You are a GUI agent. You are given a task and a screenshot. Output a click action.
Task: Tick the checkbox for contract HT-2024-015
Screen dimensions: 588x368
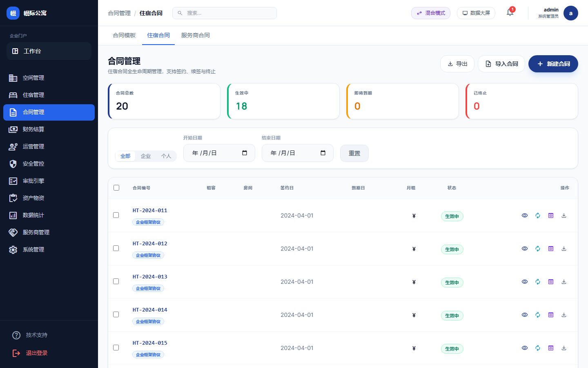(x=116, y=348)
